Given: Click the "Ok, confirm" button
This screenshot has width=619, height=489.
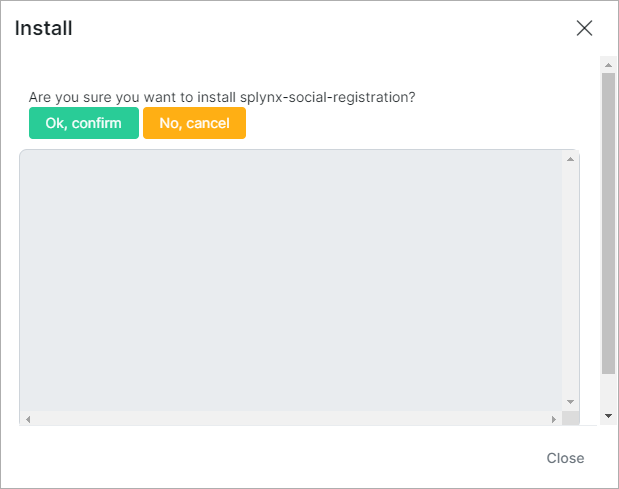Looking at the screenshot, I should (x=84, y=123).
